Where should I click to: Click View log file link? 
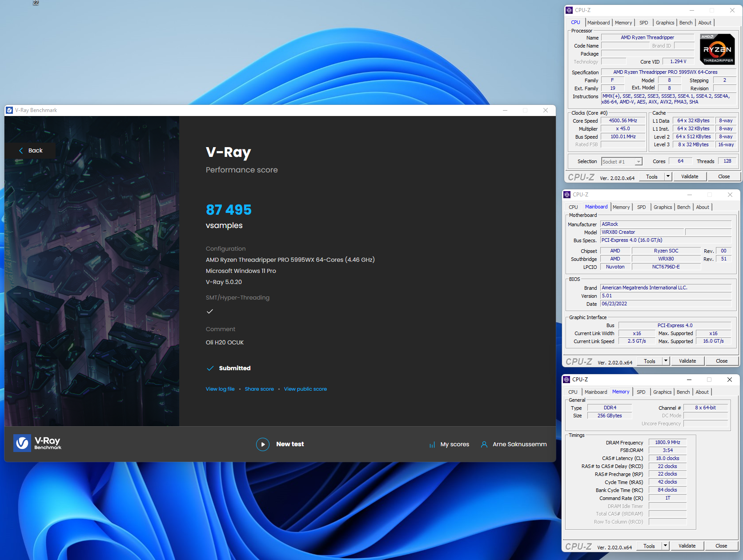point(220,389)
